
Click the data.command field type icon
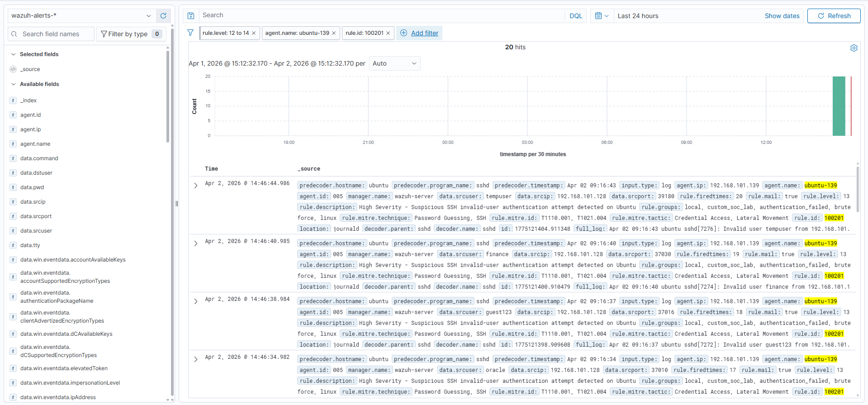[x=13, y=158]
